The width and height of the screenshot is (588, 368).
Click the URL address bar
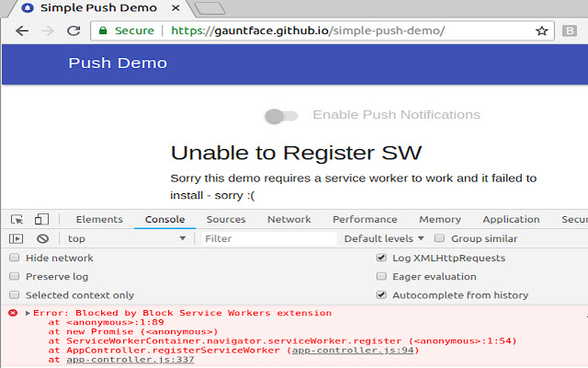click(322, 30)
